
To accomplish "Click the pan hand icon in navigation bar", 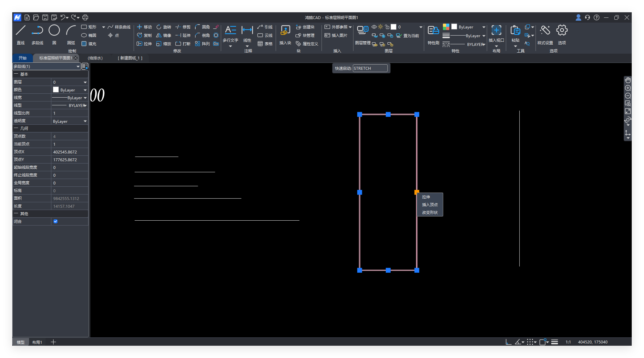I will click(x=628, y=80).
